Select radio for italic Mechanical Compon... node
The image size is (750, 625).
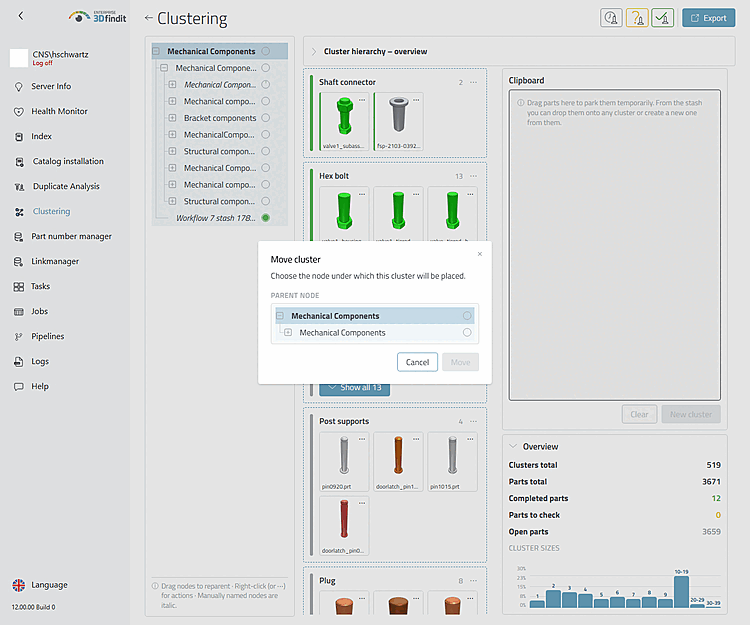[x=265, y=85]
